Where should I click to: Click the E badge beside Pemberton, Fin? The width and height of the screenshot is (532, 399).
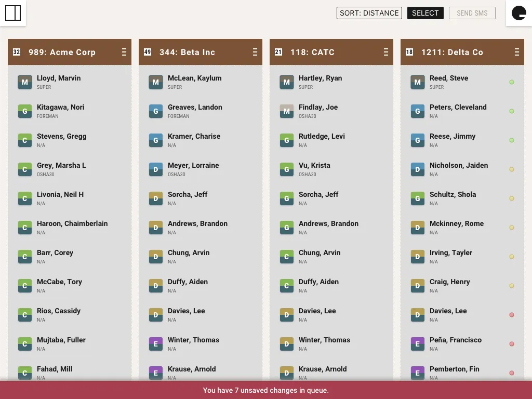coord(418,373)
